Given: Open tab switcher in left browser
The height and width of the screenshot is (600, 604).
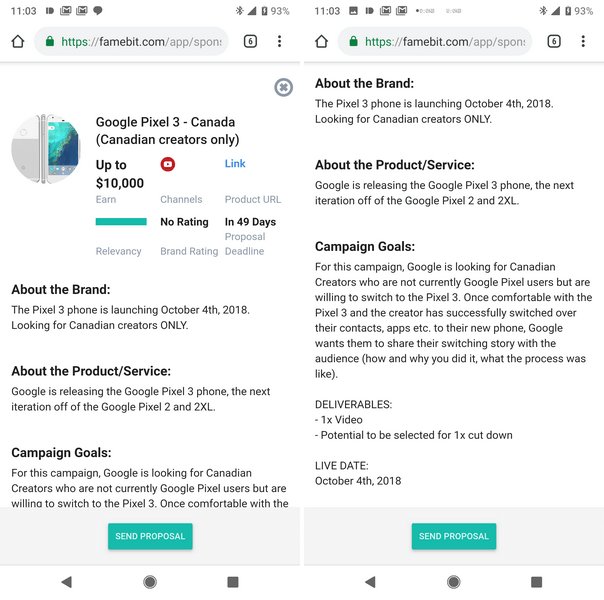Looking at the screenshot, I should coord(250,42).
